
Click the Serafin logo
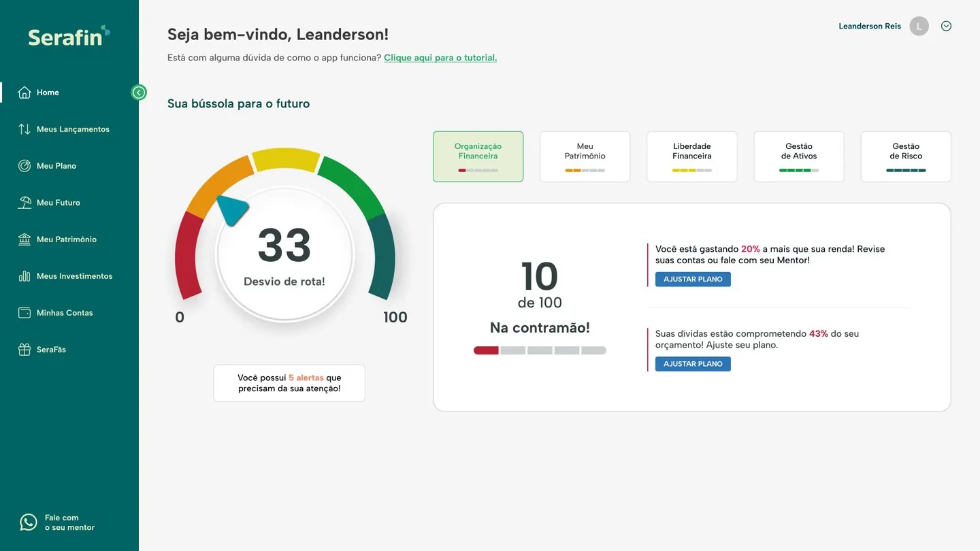pyautogui.click(x=69, y=36)
